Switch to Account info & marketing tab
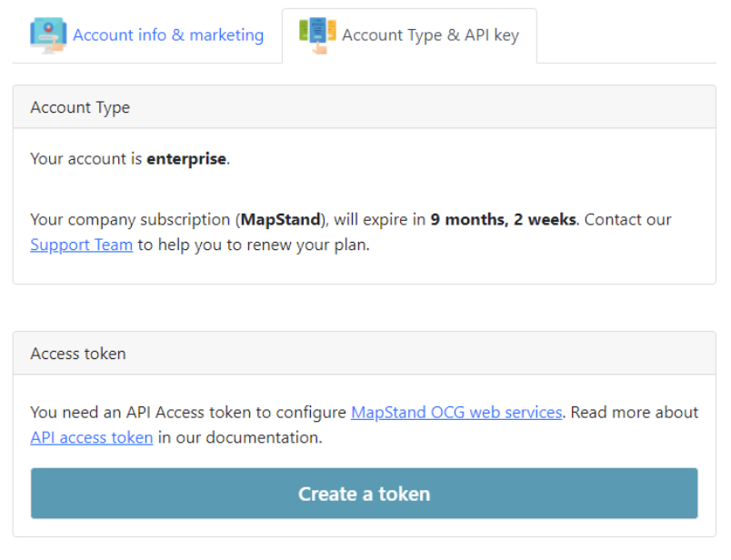731x560 pixels. tap(147, 35)
